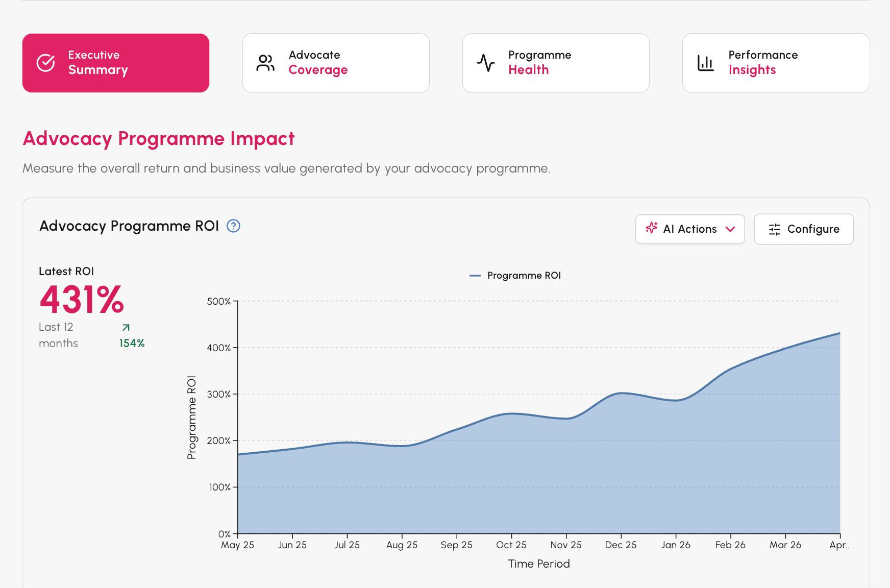
Task: Switch to the Programme Health tab
Action: point(556,63)
